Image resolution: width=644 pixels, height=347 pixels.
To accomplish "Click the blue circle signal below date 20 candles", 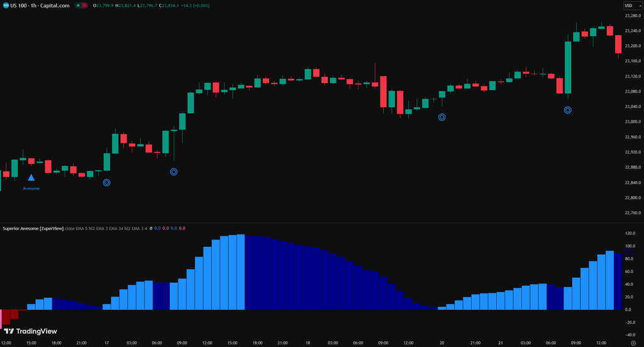I will 442,117.
